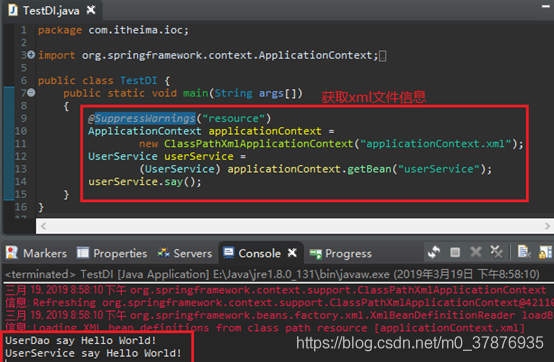Click the Console tab monitor icon
554x362 pixels.
point(229,253)
